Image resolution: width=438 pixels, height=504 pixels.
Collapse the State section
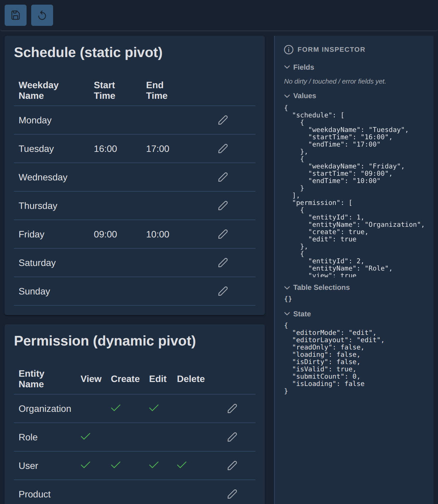pyautogui.click(x=287, y=314)
